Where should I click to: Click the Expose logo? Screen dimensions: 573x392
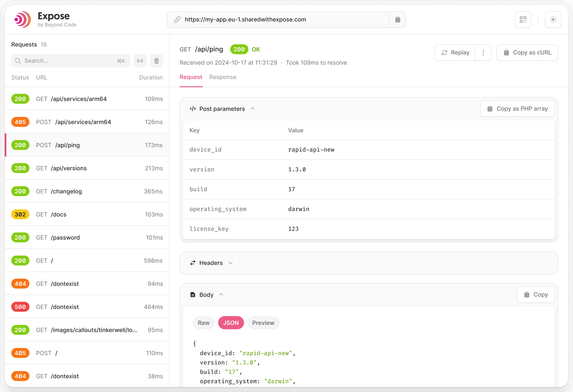(x=23, y=20)
